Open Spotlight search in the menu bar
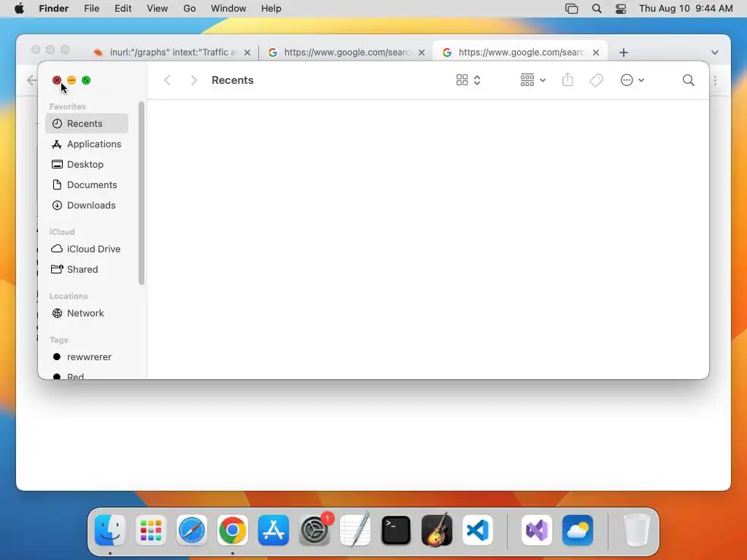 click(x=597, y=9)
